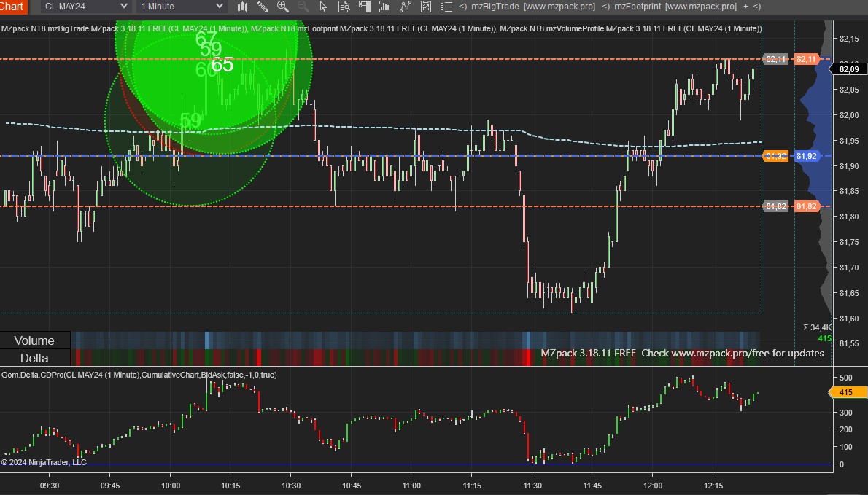The image size is (868, 495).
Task: Click the MZpack.NT8.mzBigTrade indicator label text
Action: (x=124, y=28)
